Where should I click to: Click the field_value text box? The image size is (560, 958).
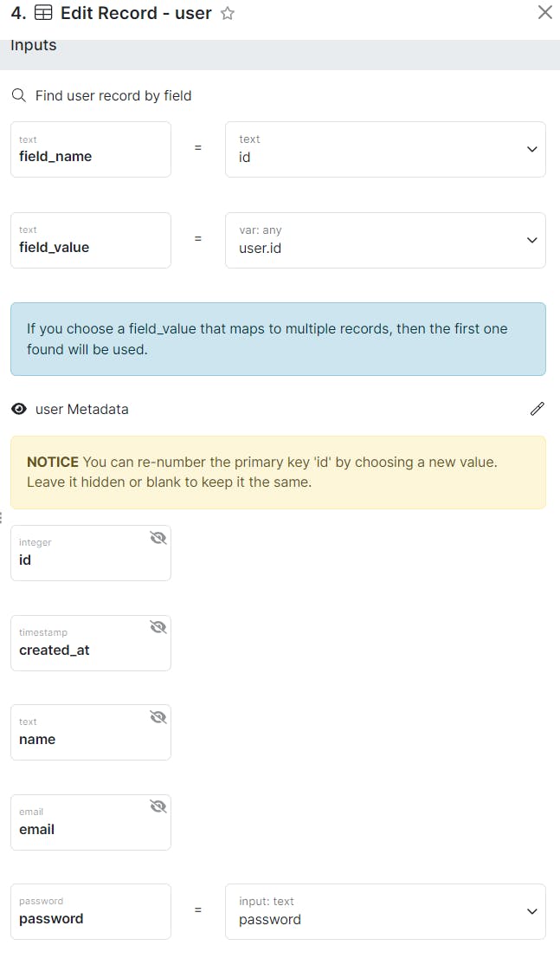(91, 240)
